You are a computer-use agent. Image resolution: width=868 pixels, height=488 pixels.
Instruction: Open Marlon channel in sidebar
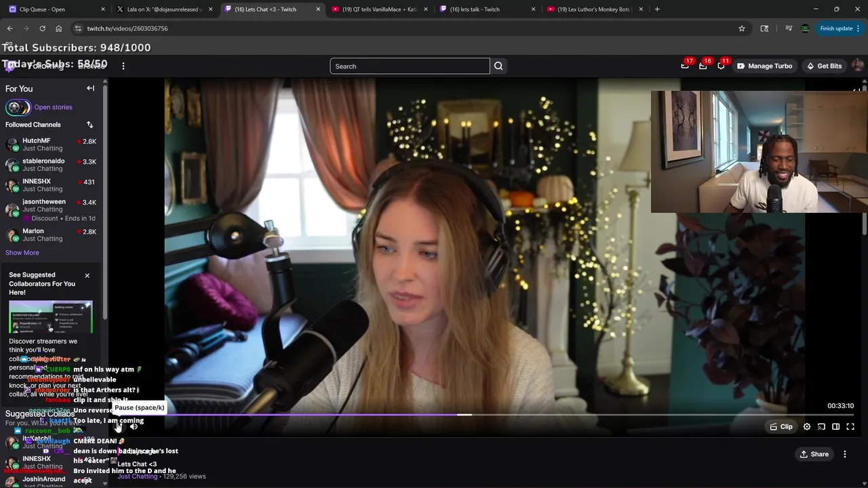coord(52,235)
